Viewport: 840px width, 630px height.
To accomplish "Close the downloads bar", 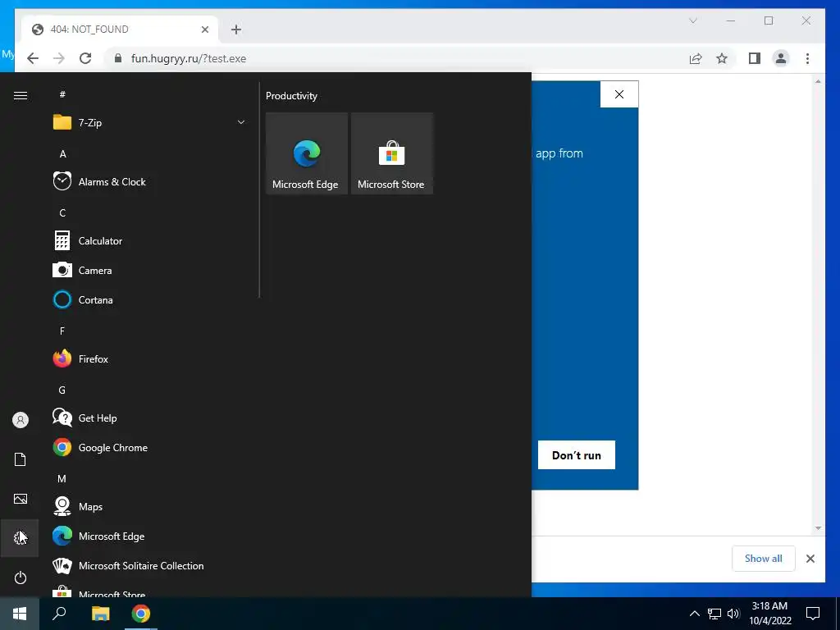I will click(810, 559).
